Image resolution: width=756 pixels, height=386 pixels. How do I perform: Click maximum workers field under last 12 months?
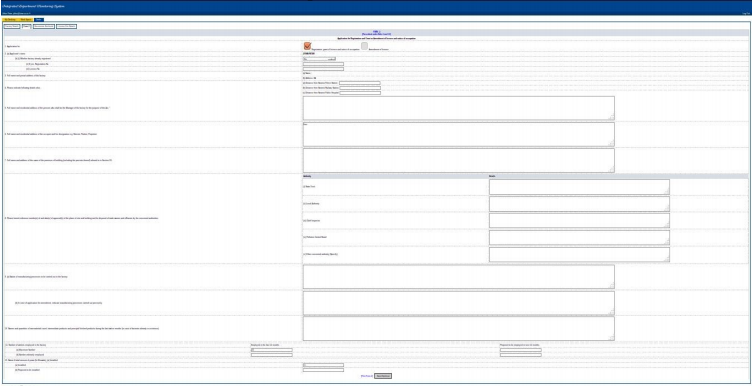pos(272,350)
